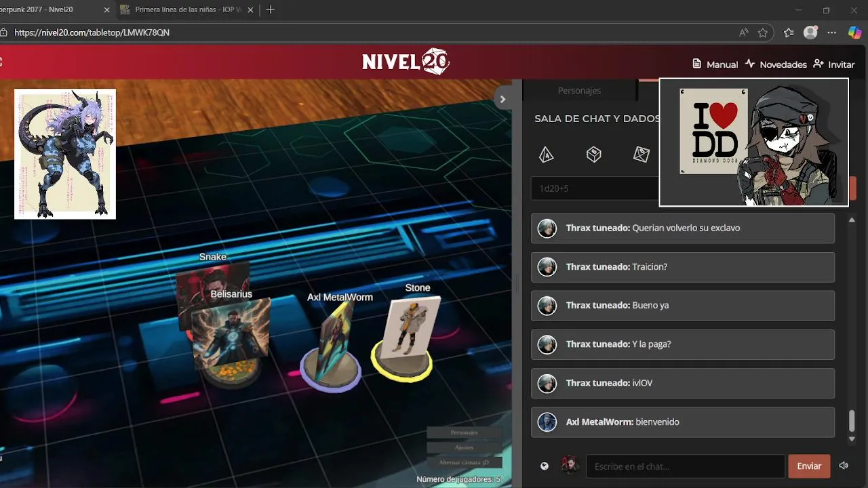Send the chat message with Enviar

click(x=809, y=466)
